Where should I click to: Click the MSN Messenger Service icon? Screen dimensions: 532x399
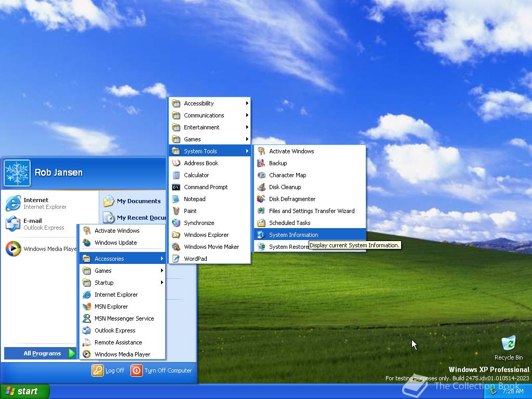(87, 318)
